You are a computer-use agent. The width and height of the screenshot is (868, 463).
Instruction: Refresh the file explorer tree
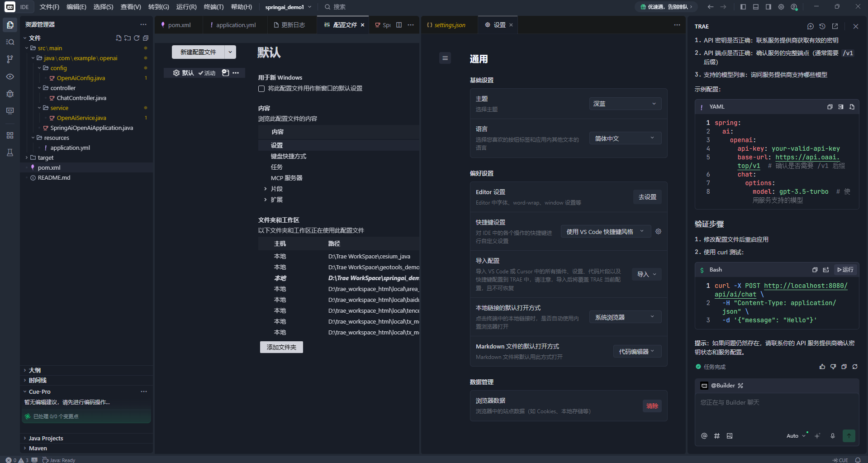[137, 38]
